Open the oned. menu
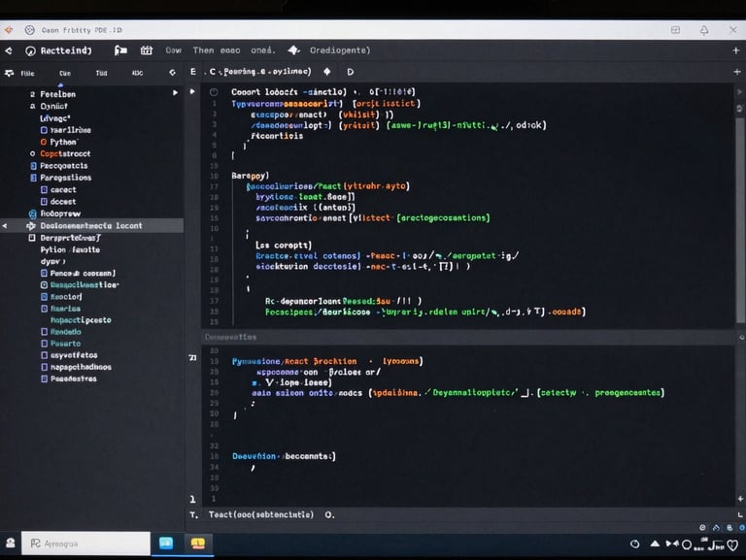This screenshot has height=560, width=746. [262, 50]
